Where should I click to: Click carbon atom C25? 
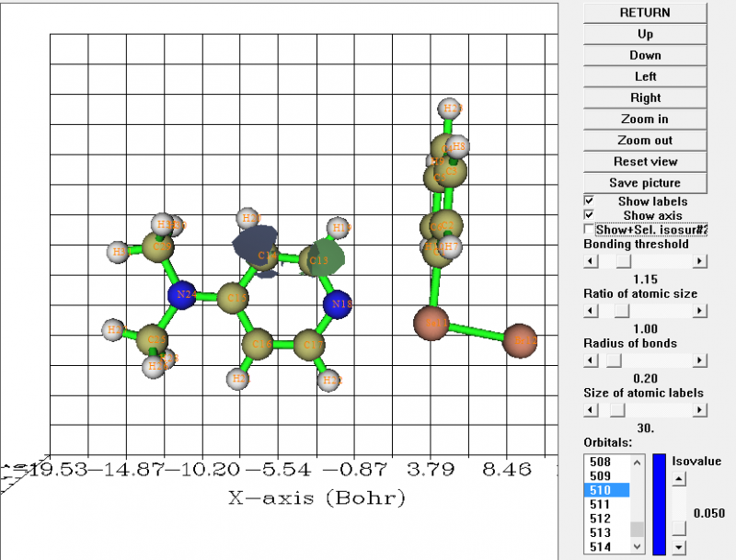pyautogui.click(x=152, y=339)
